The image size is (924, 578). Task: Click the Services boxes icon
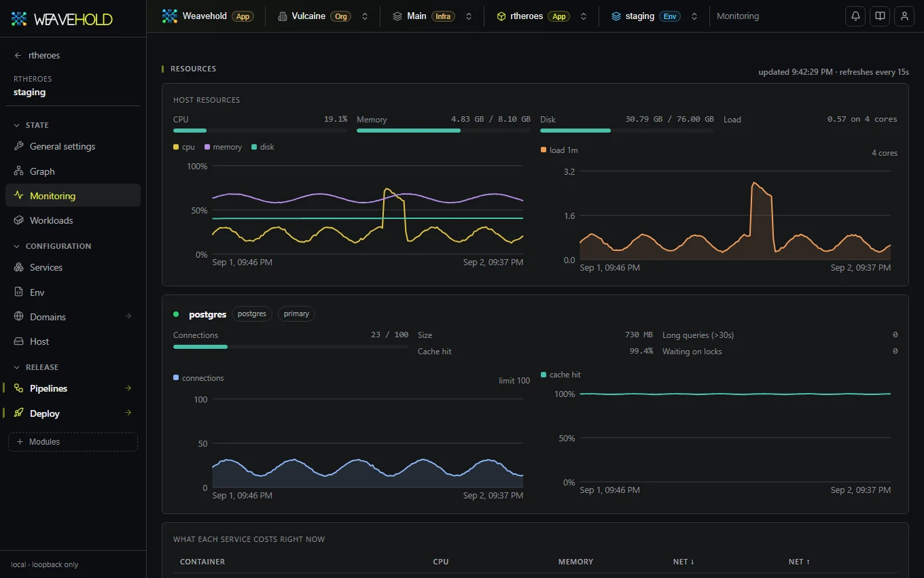(x=18, y=267)
